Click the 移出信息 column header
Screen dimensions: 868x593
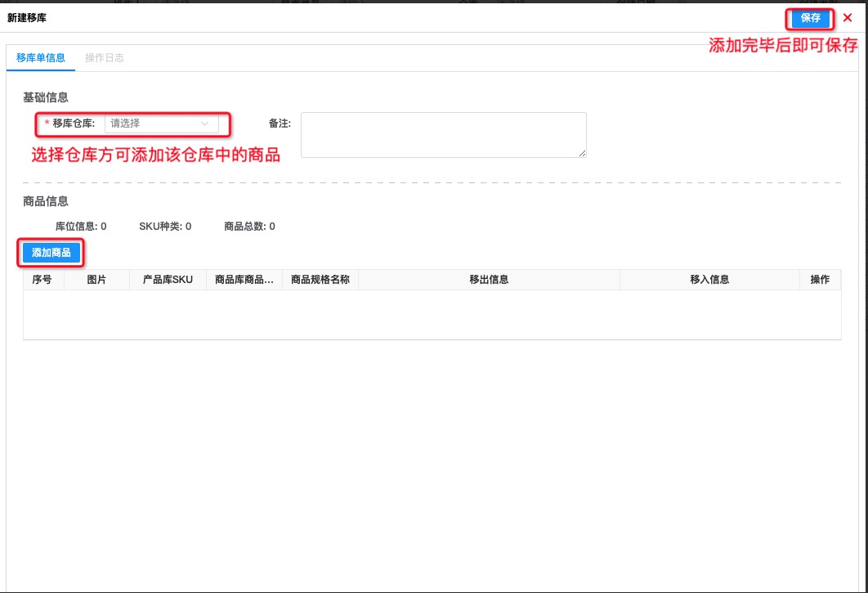tap(489, 280)
